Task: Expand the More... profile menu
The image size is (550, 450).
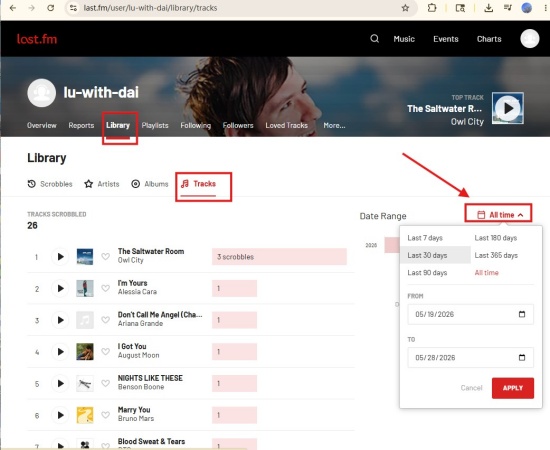Action: click(334, 125)
